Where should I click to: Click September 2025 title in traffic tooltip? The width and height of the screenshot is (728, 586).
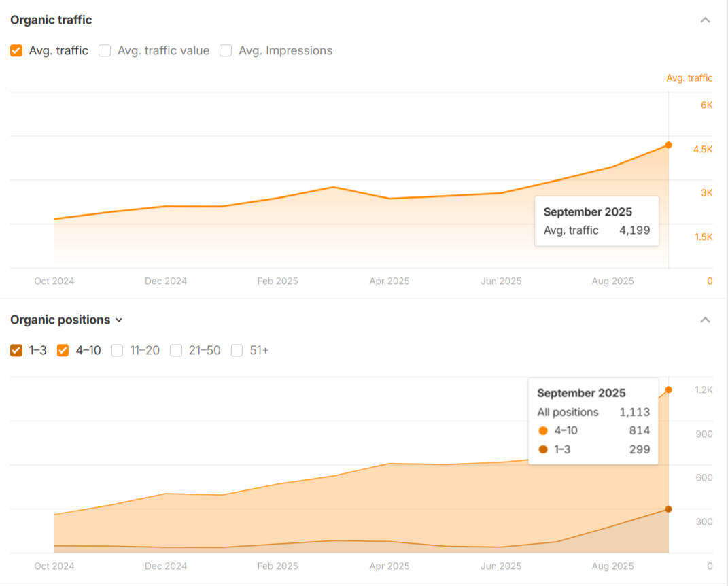(x=588, y=211)
